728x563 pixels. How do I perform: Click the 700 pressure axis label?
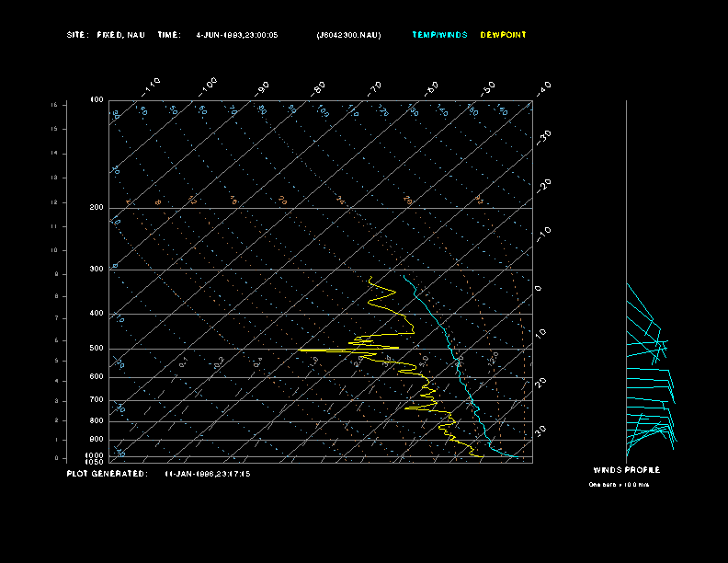(x=96, y=400)
